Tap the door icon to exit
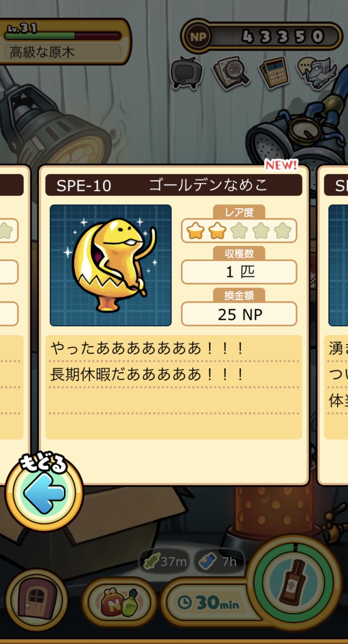Screen dimensions: 348x644 click(x=37, y=600)
